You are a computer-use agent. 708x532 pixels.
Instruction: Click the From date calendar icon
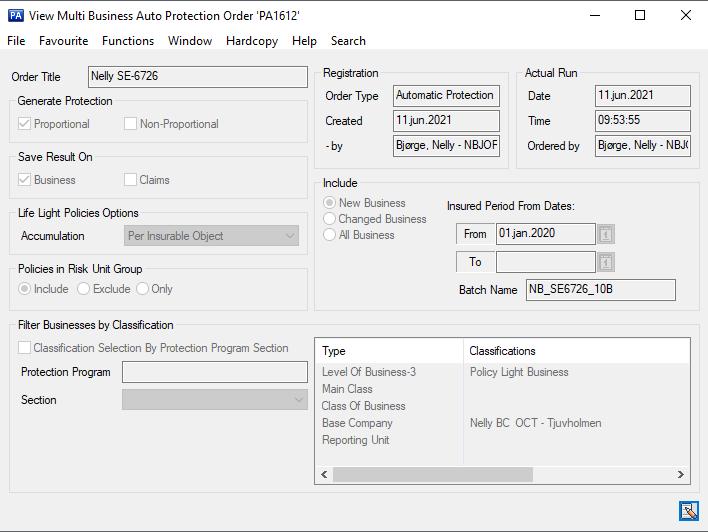click(605, 234)
